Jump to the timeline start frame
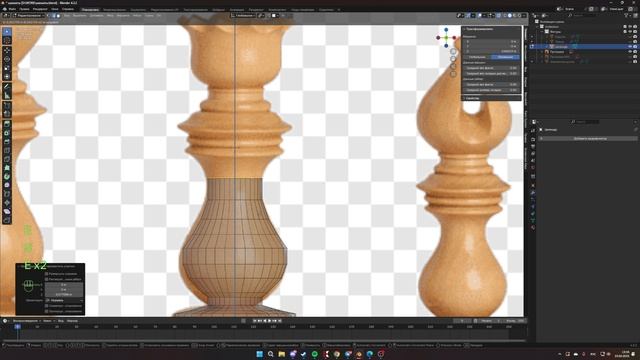The height and width of the screenshot is (360, 640). (255, 321)
